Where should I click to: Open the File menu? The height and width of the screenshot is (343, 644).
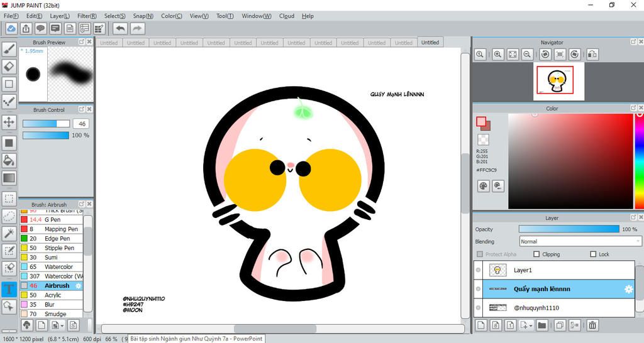click(x=11, y=16)
